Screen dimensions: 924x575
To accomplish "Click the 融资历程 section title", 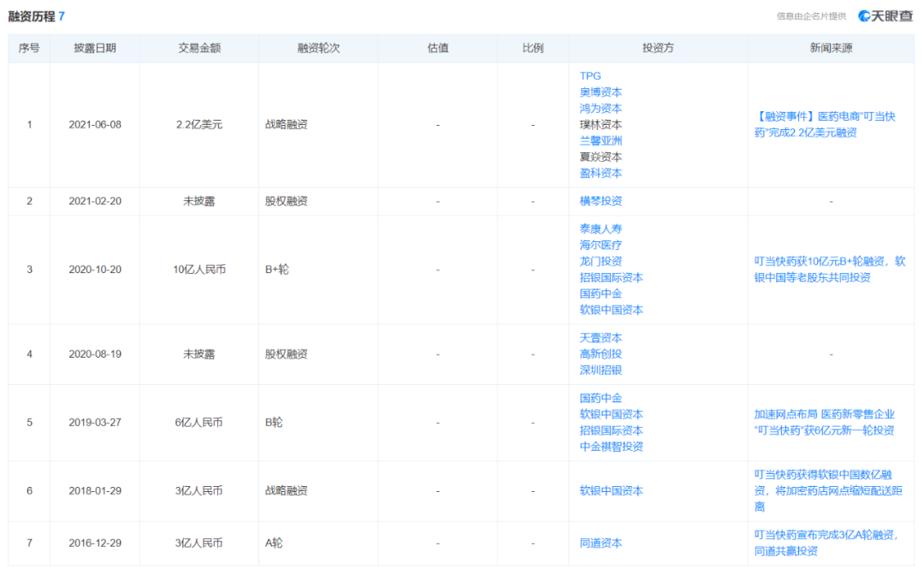I will (x=32, y=16).
